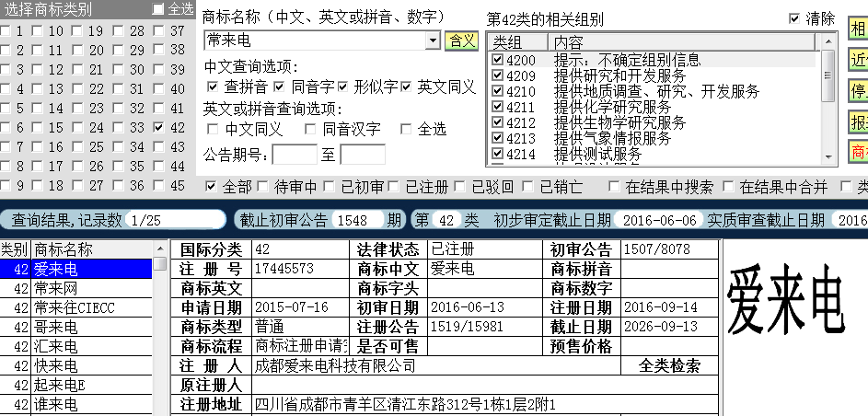Screen dimensions: 868x416
Task: Uncheck group 4212 生物学研究服务
Action: (x=498, y=121)
